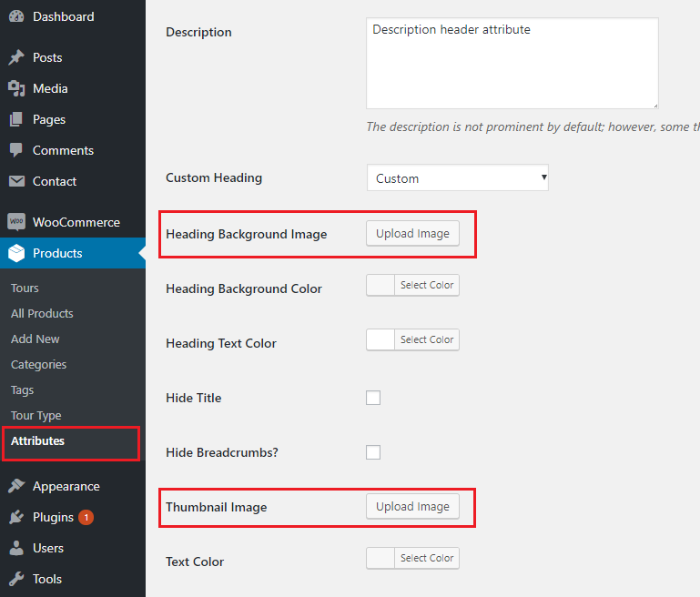Click the Pages document icon
700x597 pixels.
tap(16, 119)
